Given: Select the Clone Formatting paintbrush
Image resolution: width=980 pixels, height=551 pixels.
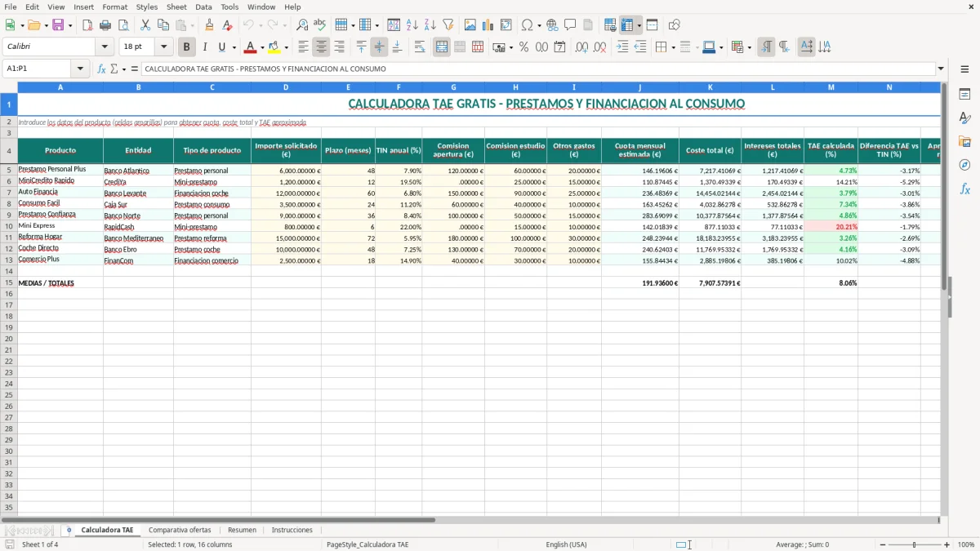Looking at the screenshot, I should coord(209,25).
